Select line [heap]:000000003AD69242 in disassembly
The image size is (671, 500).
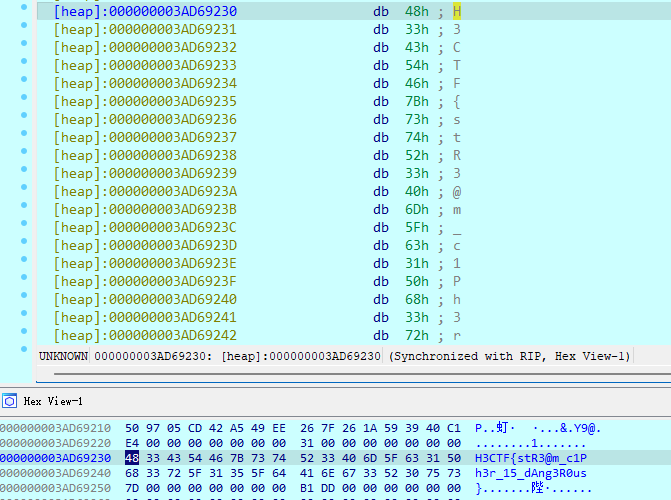[145, 335]
